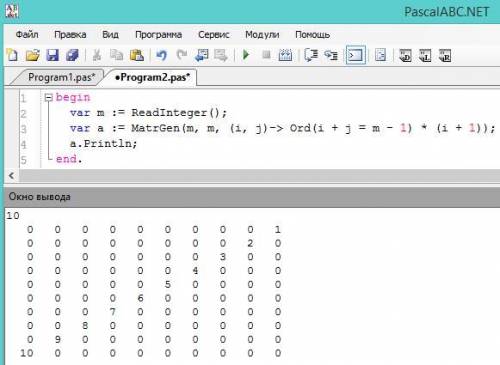Click the horizontal scrollbar left arrow in editor
Image resolution: width=500 pixels, height=365 pixels.
coord(11,176)
